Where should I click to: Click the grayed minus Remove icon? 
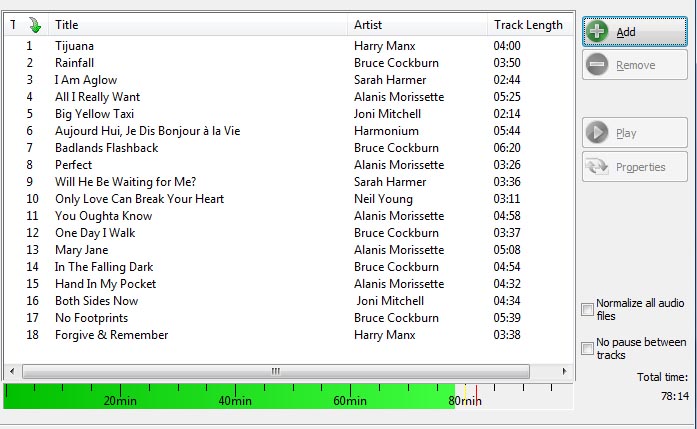pyautogui.click(x=598, y=65)
